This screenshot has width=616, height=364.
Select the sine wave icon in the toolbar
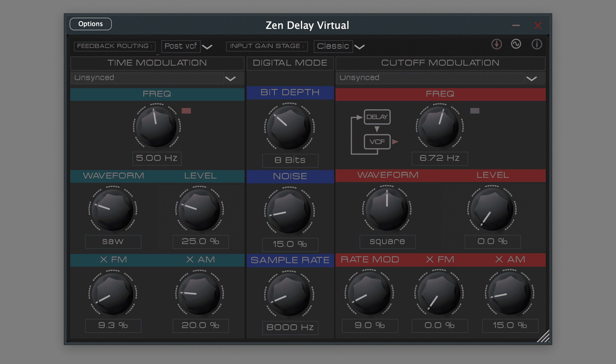pos(517,44)
